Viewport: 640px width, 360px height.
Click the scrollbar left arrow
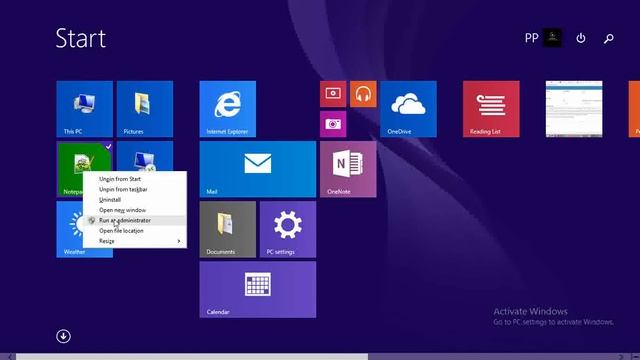point(9,357)
